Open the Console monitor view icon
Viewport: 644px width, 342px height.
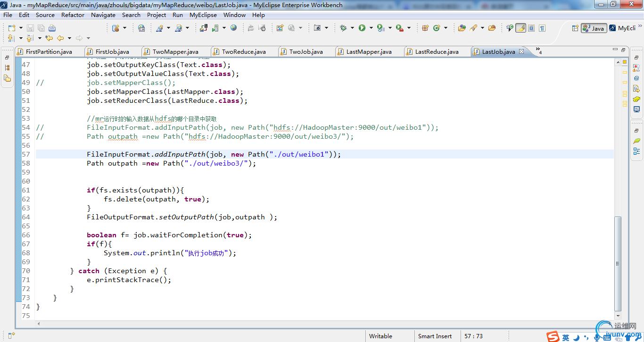(636, 109)
